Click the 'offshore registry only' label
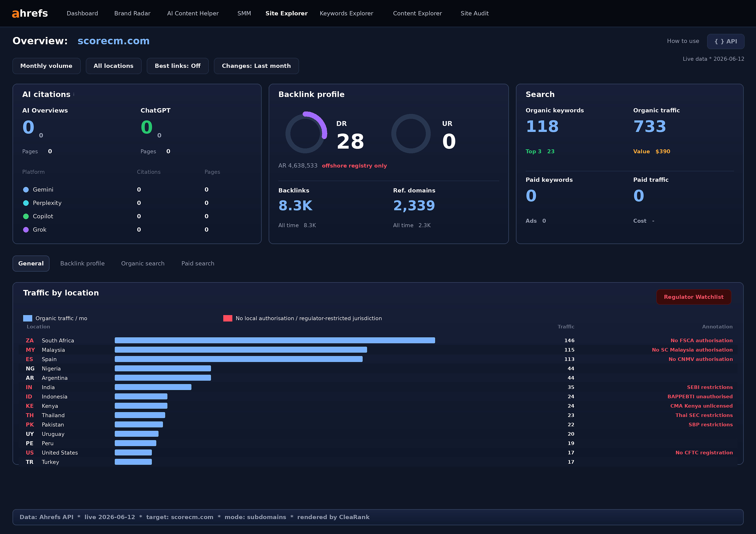This screenshot has width=756, height=534. [354, 166]
